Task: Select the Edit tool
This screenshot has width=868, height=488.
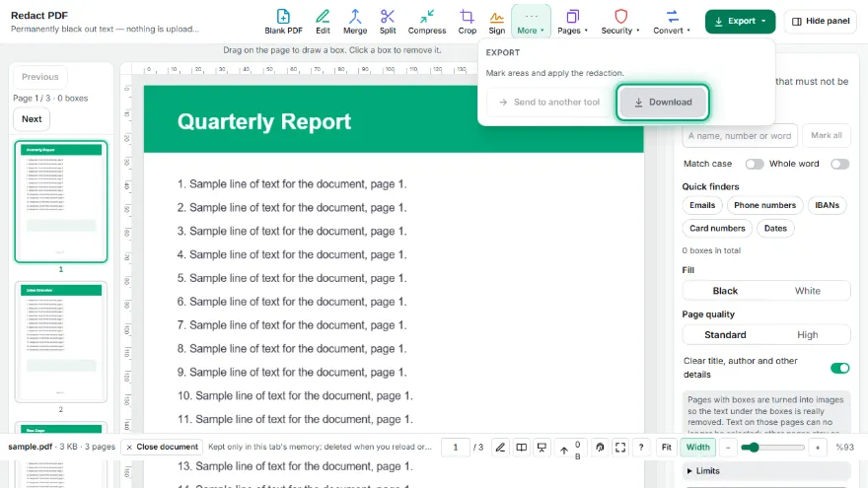Action: tap(323, 22)
